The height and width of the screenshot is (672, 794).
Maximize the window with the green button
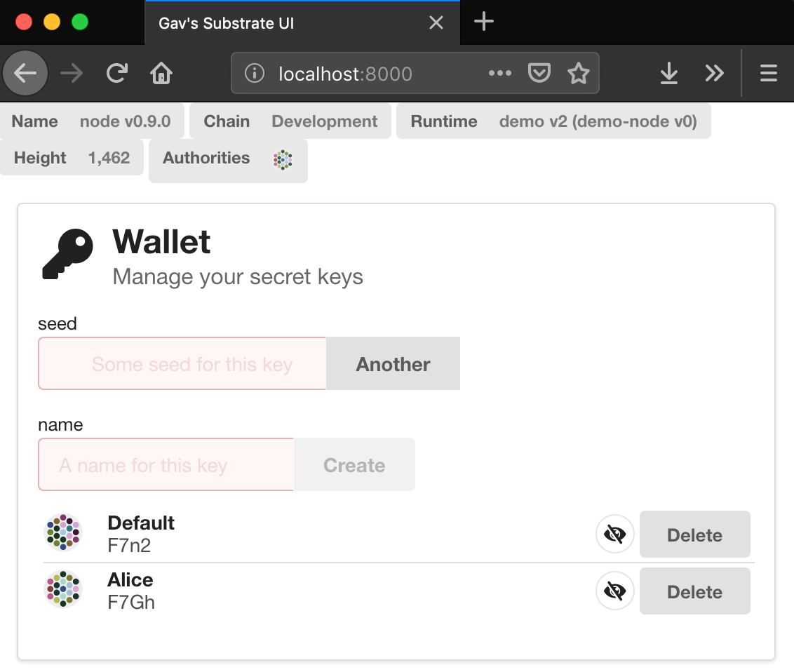click(80, 22)
